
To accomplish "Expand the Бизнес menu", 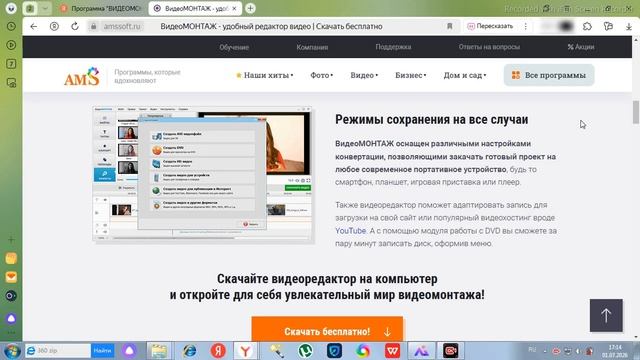I will point(411,75).
